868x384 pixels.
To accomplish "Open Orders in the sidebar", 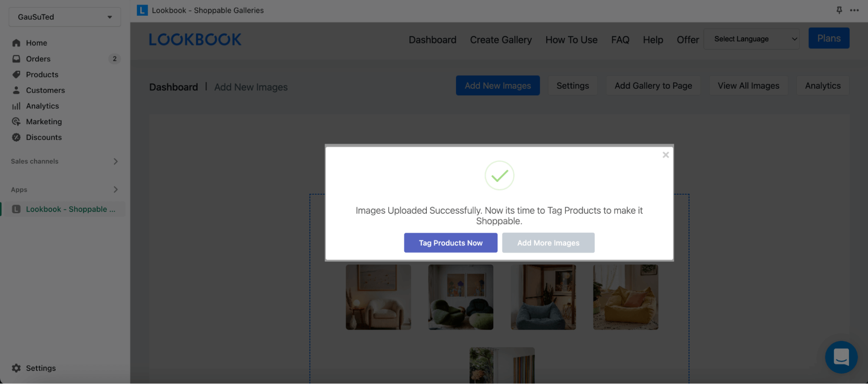I will (38, 59).
